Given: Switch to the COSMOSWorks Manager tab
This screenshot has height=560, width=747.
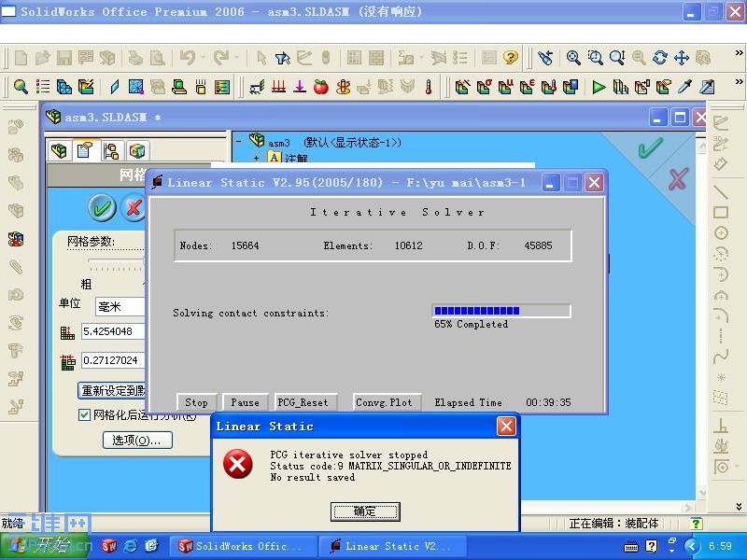Looking at the screenshot, I should coord(136,151).
